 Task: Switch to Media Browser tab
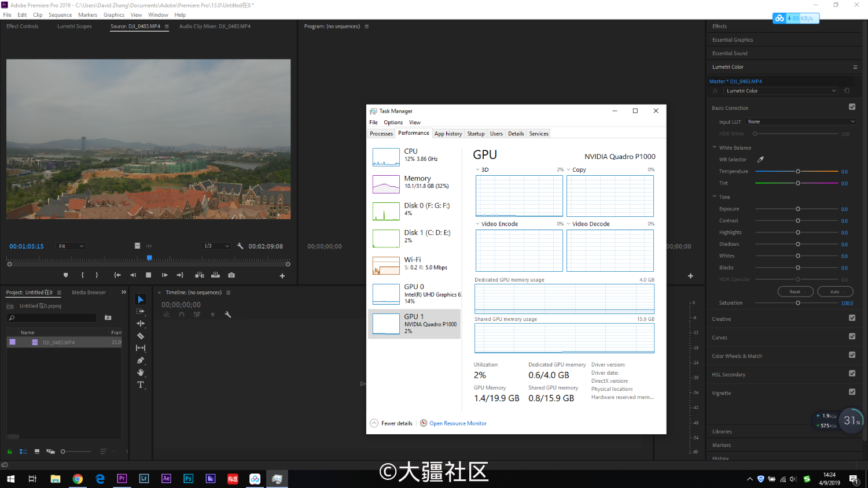tap(89, 293)
